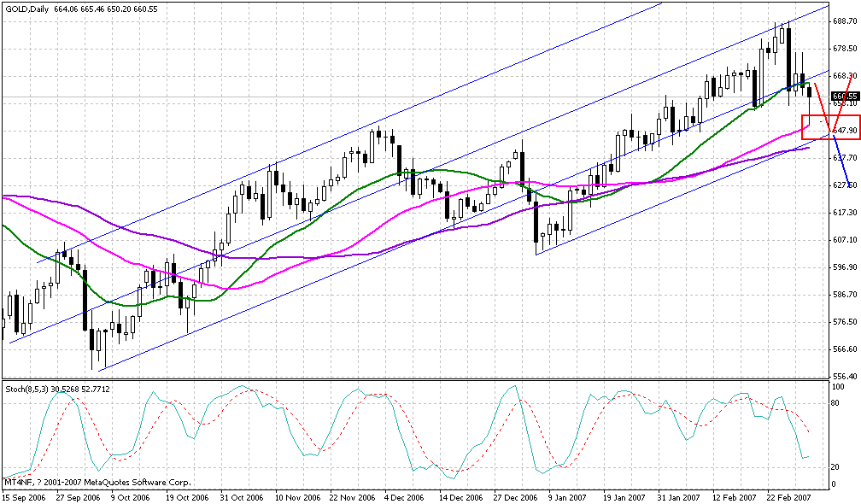
Task: Click the 10 Nov 2006 date label
Action: (x=297, y=497)
